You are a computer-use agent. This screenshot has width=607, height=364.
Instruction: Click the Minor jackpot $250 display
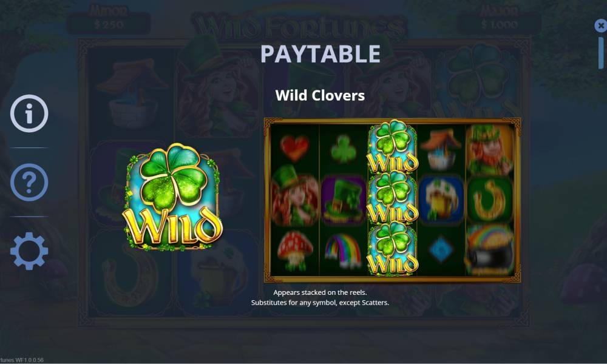tap(109, 20)
